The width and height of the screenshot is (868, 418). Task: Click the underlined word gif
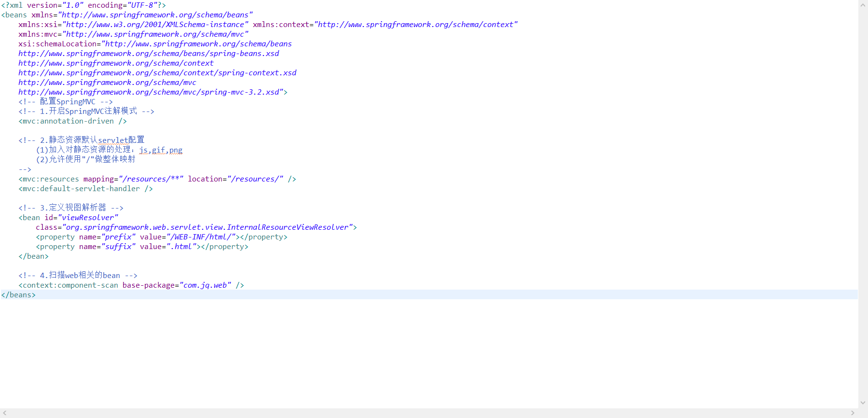pos(158,150)
